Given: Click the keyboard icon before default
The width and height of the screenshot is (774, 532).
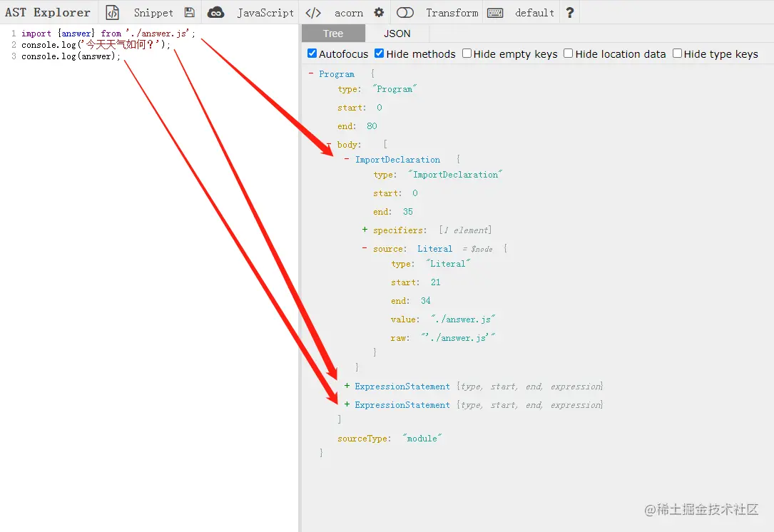Looking at the screenshot, I should (x=495, y=13).
